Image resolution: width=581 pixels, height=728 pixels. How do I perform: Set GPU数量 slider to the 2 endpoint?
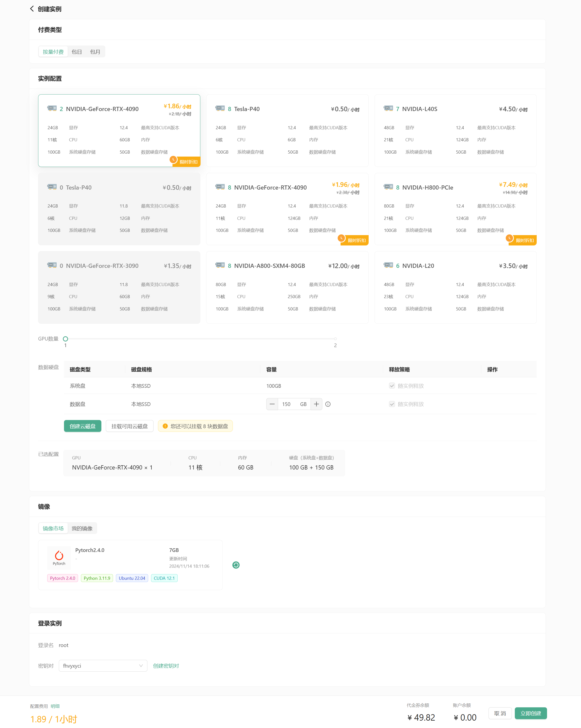[x=335, y=339]
